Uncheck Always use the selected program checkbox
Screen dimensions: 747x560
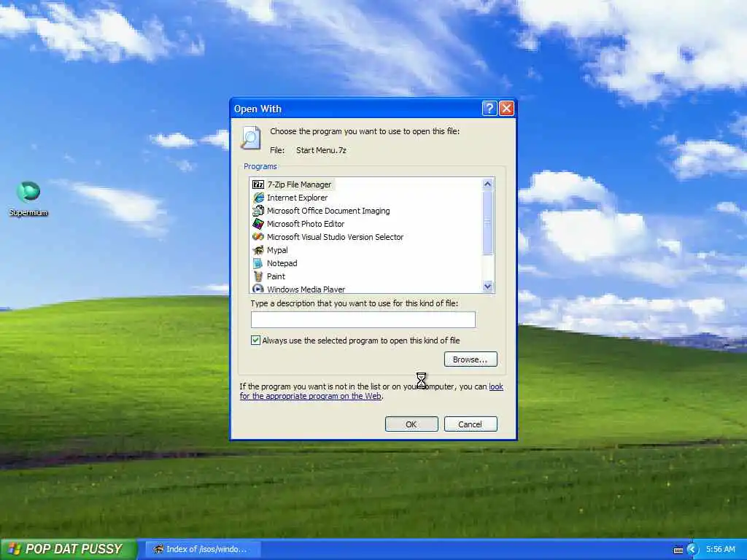pos(256,340)
